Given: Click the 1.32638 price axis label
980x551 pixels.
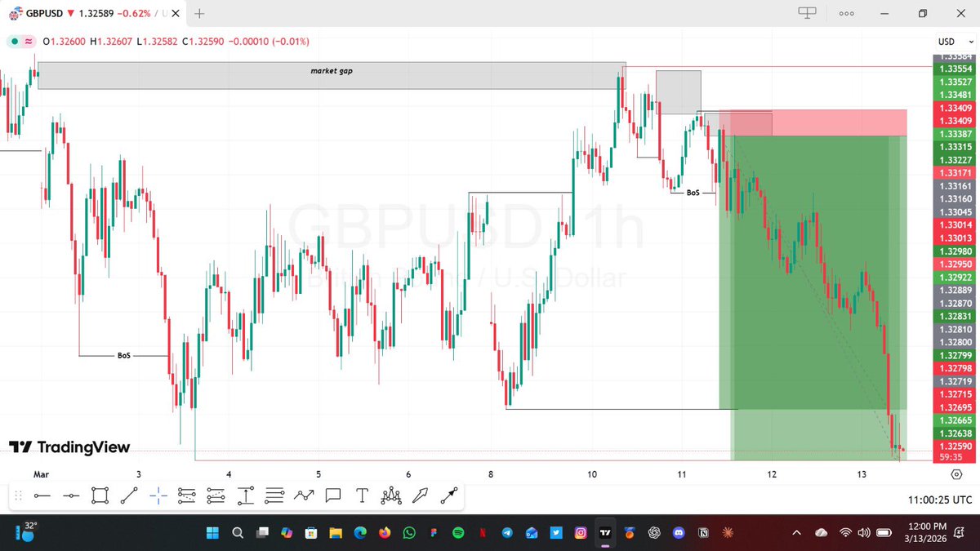Looking at the screenshot, I should [x=955, y=433].
